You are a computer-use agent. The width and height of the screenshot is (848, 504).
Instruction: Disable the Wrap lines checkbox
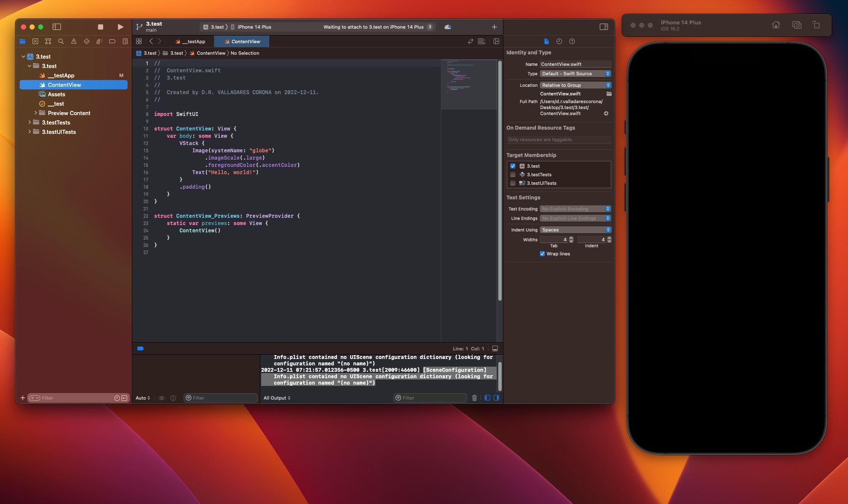(542, 254)
